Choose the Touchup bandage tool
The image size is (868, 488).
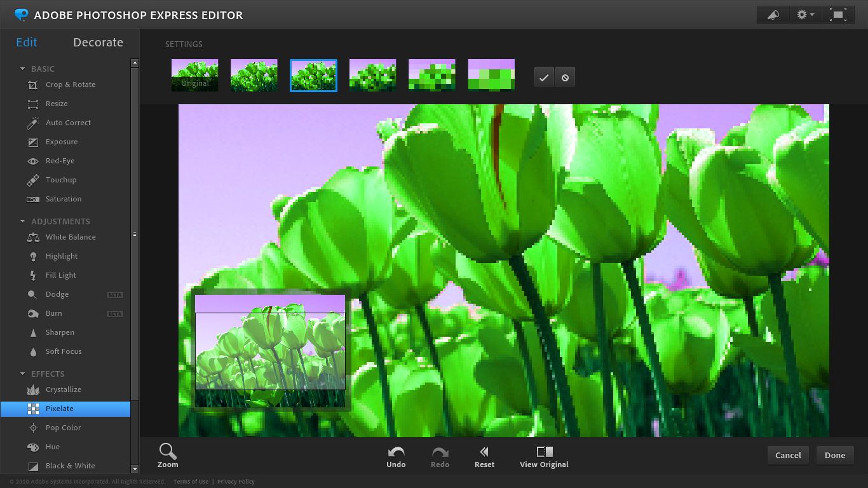pyautogui.click(x=33, y=180)
